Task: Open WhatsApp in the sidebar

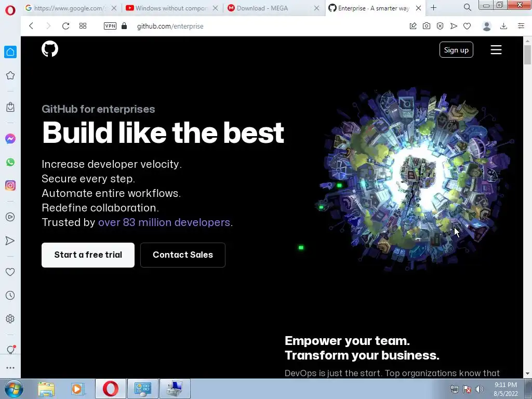Action: [x=10, y=162]
